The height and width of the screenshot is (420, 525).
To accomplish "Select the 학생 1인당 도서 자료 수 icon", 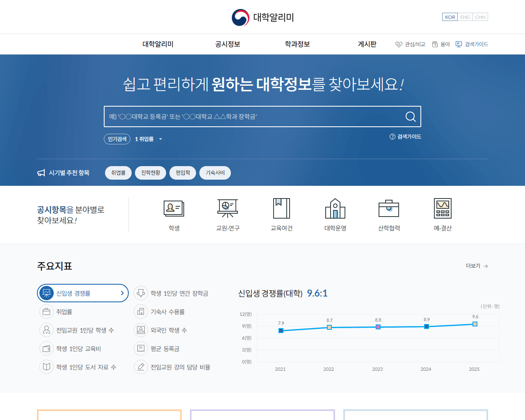I will [x=46, y=367].
